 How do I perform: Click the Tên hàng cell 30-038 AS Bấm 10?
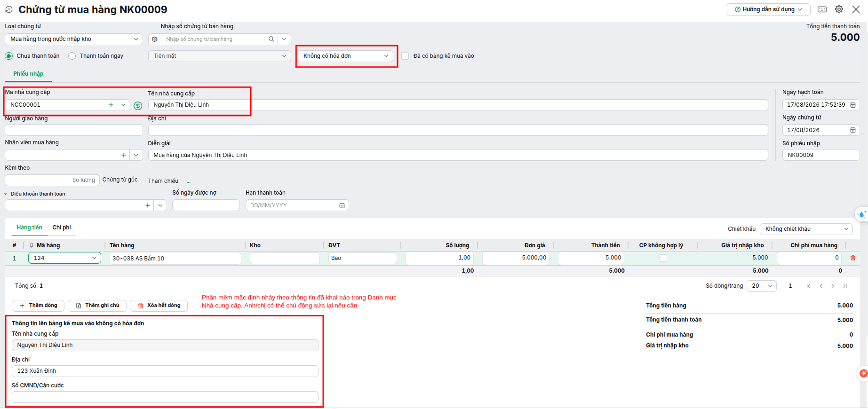[175, 258]
